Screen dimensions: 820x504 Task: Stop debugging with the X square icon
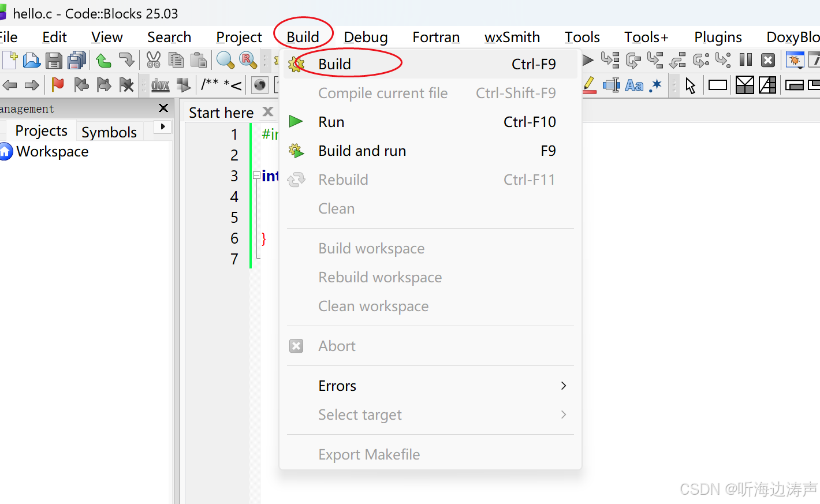768,60
